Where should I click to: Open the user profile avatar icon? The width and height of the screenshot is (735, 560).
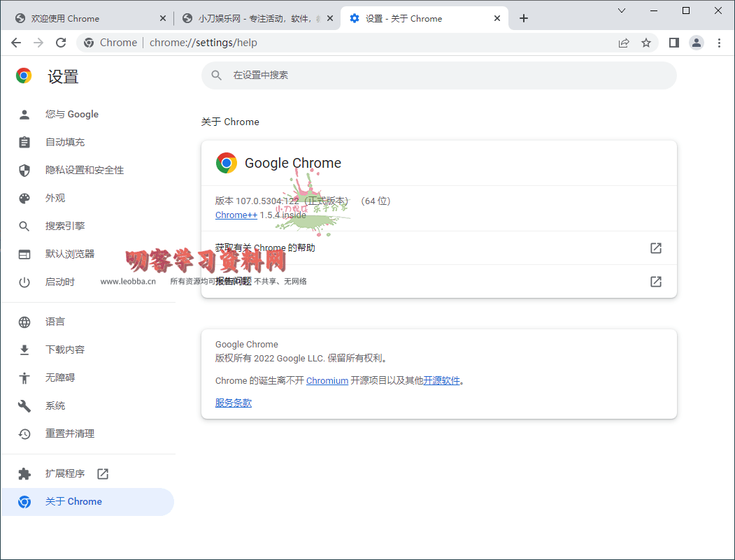pyautogui.click(x=697, y=43)
